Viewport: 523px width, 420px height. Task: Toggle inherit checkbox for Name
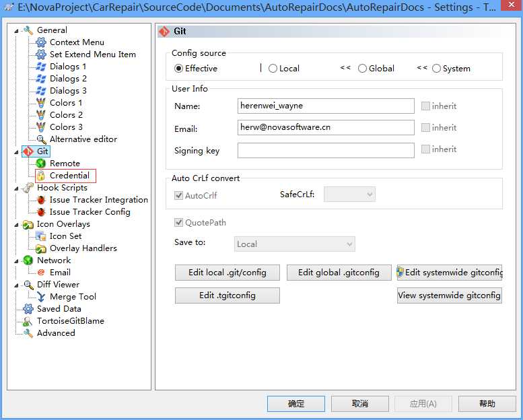[x=425, y=106]
